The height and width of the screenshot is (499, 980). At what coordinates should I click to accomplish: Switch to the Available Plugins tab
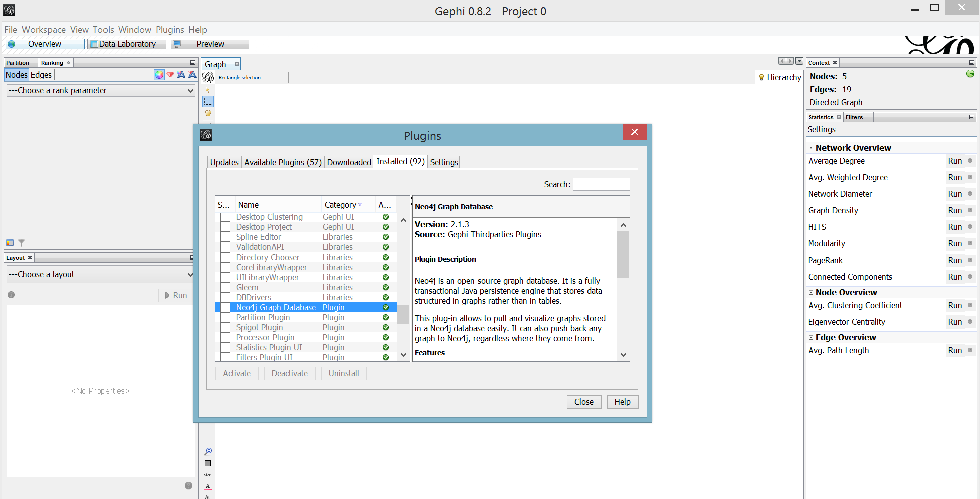283,162
